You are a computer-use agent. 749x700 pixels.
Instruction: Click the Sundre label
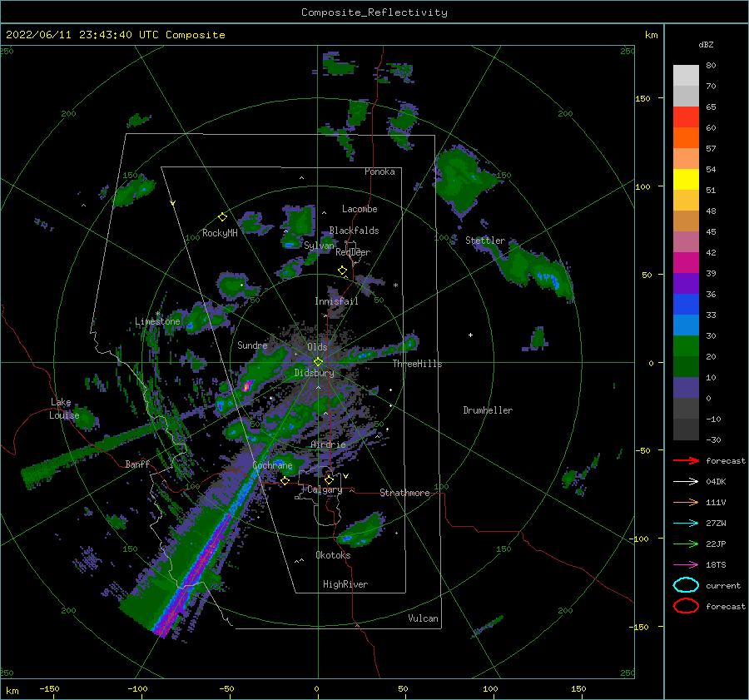point(252,345)
